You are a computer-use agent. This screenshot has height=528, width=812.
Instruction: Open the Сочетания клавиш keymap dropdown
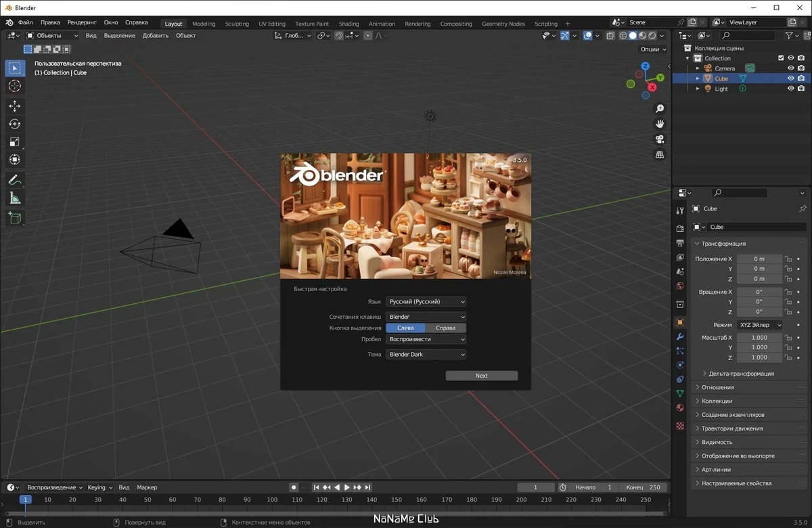[426, 317]
